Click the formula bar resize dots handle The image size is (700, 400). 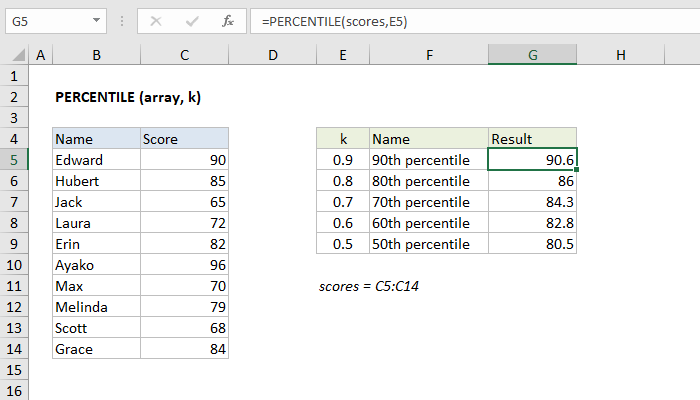coord(122,21)
